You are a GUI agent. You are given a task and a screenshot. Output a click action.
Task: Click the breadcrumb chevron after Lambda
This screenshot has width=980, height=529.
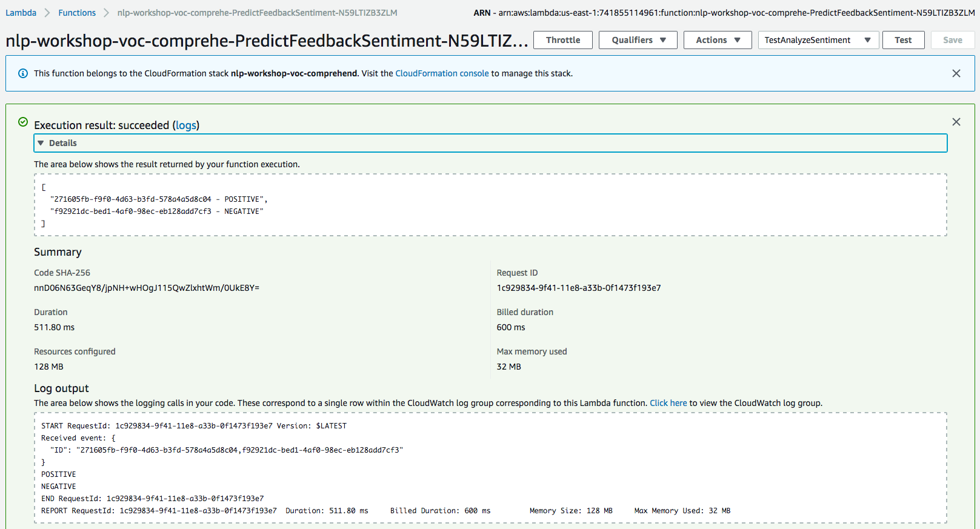47,13
